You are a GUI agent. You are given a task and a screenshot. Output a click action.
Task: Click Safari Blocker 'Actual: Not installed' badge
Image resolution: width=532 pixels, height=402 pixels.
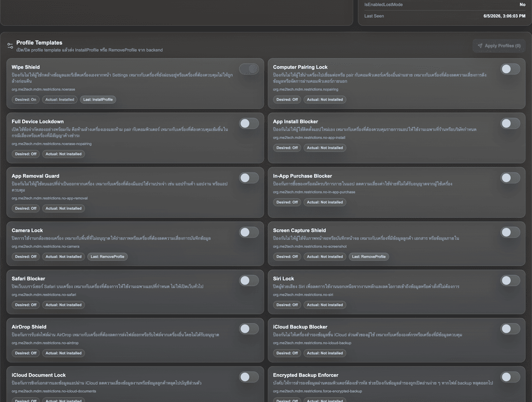(x=63, y=305)
